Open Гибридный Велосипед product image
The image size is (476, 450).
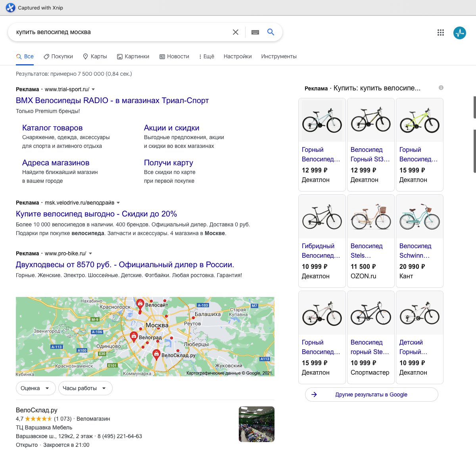322,217
